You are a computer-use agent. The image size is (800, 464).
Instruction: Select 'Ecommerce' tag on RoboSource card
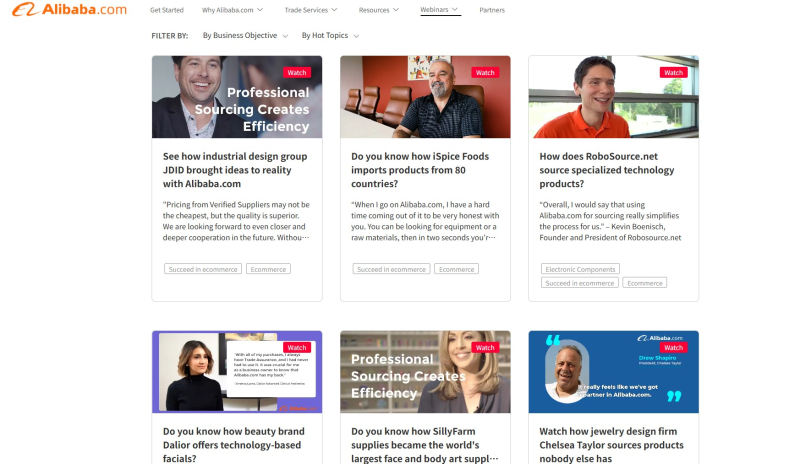(645, 283)
